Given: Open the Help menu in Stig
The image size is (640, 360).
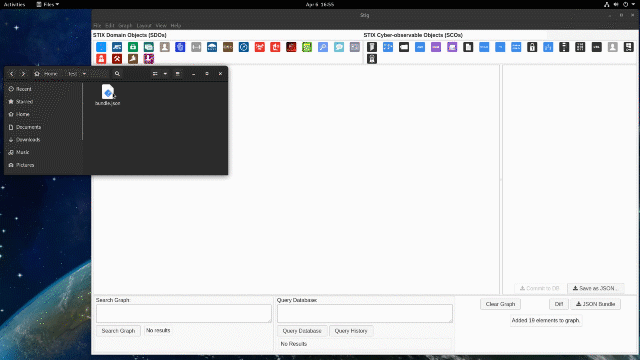Looking at the screenshot, I should (176, 25).
